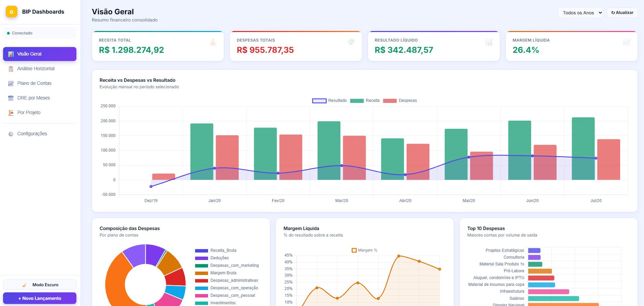Open the Todos os Anos dropdown

point(581,13)
